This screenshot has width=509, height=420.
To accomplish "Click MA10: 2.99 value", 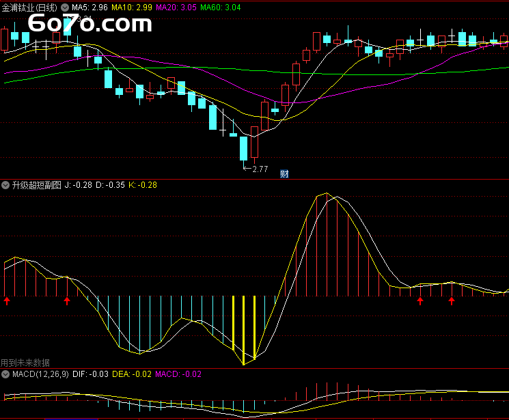I will tap(132, 7).
